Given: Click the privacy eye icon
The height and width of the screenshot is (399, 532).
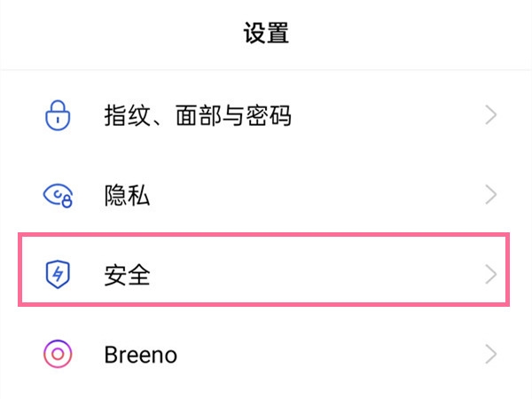Looking at the screenshot, I should pos(57,195).
